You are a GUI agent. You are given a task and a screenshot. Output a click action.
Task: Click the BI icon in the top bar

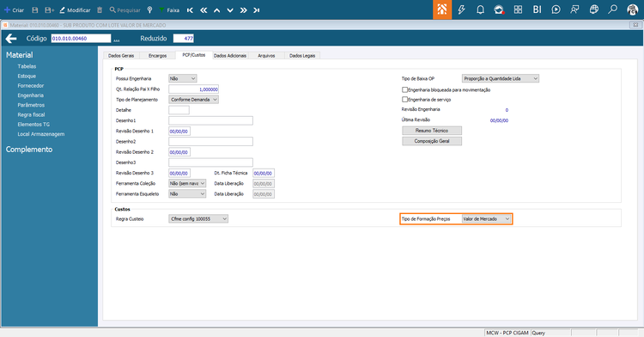[537, 9]
